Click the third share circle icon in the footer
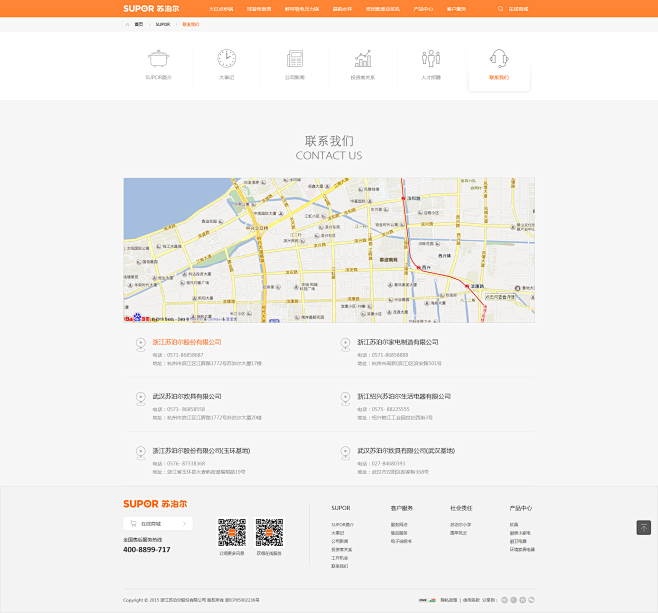 click(522, 600)
